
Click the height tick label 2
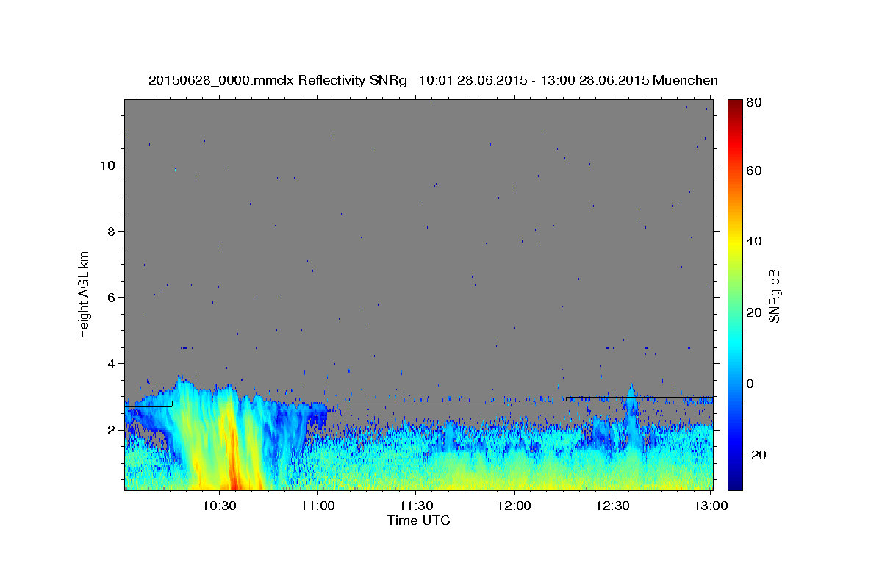112,430
